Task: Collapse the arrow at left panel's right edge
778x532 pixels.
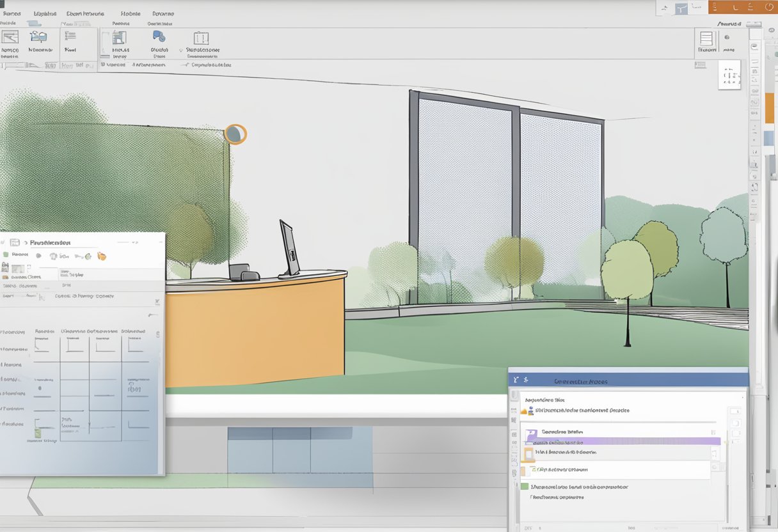Action: (157, 302)
